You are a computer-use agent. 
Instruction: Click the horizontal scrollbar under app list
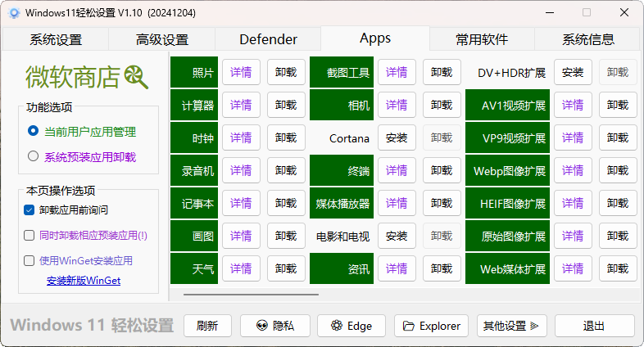(x=251, y=293)
